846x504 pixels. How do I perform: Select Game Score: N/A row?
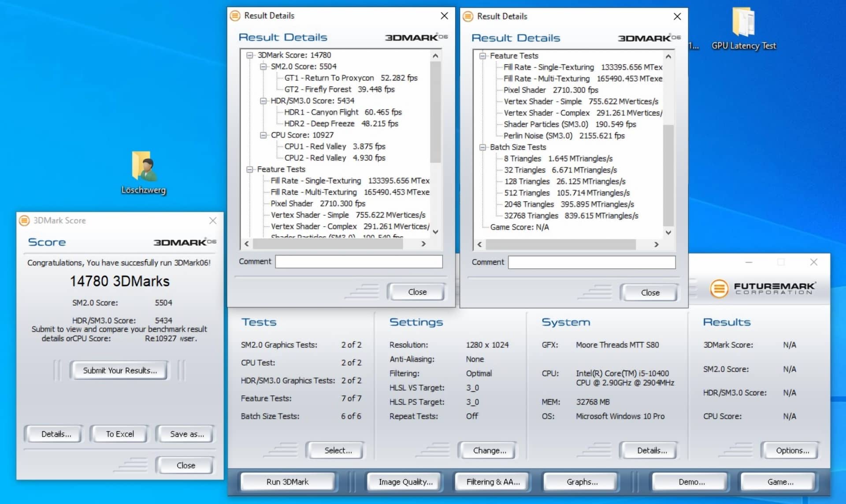pos(519,227)
